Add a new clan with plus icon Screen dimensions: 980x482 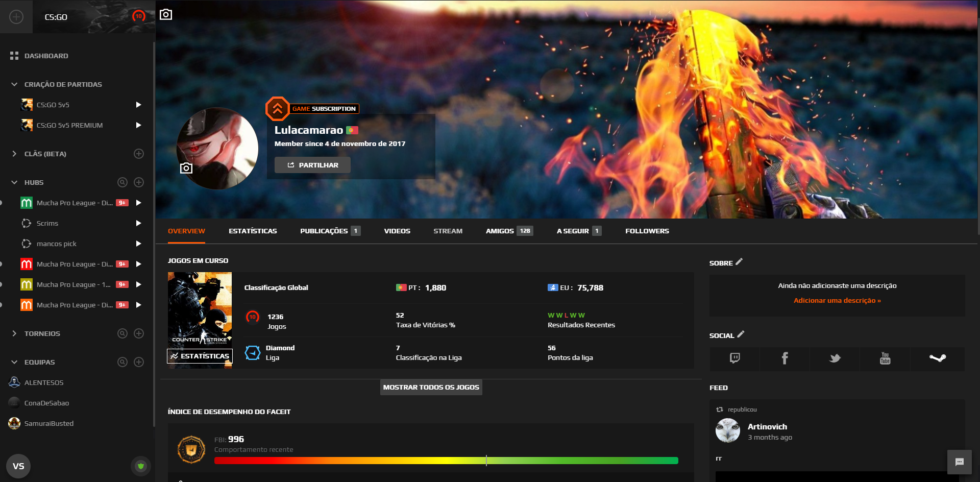click(139, 154)
